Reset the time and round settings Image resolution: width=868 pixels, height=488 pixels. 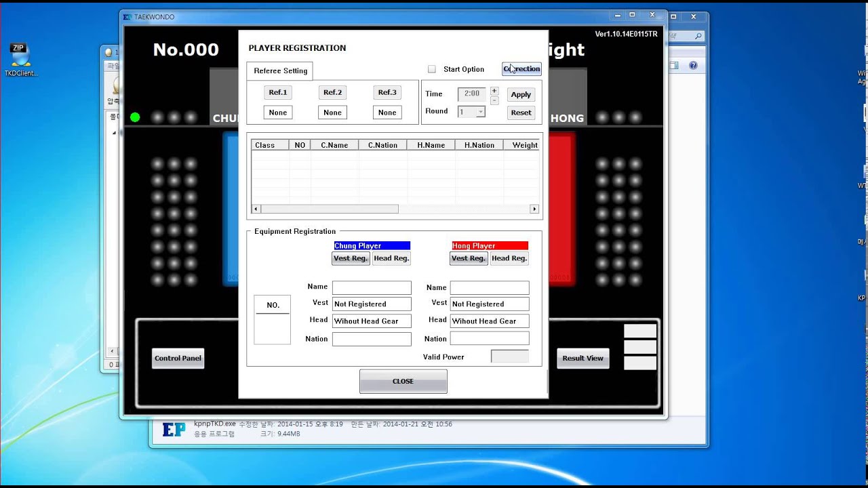pyautogui.click(x=521, y=113)
